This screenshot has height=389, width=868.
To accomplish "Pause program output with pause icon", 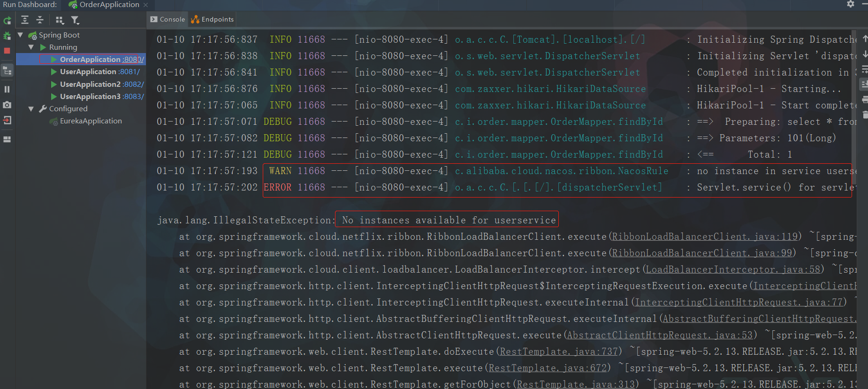I will point(7,89).
